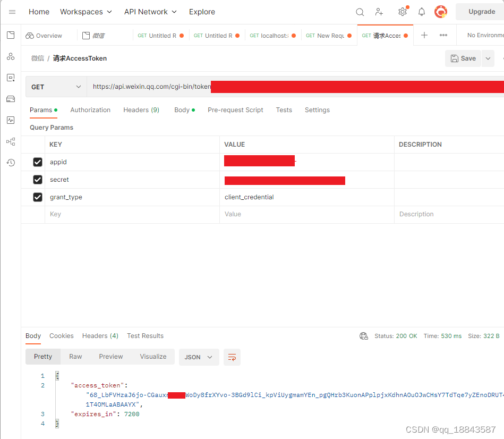Click the 200 OK status text

click(x=406, y=336)
